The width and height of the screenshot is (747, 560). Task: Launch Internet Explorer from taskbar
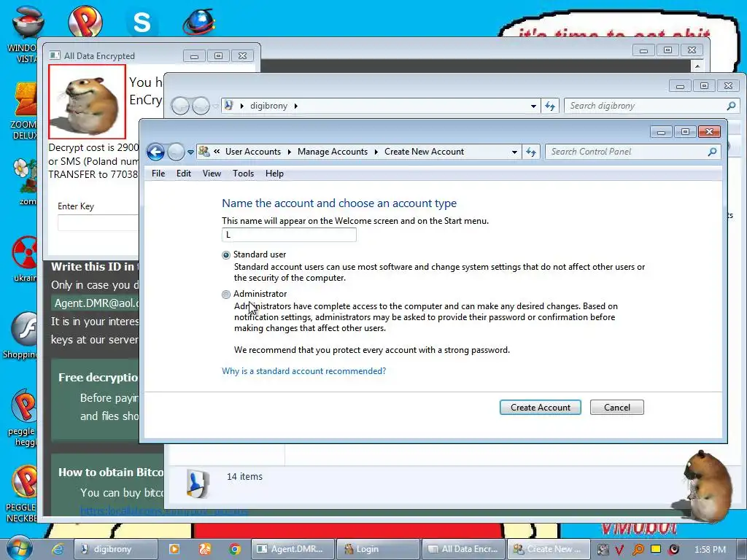tap(58, 549)
